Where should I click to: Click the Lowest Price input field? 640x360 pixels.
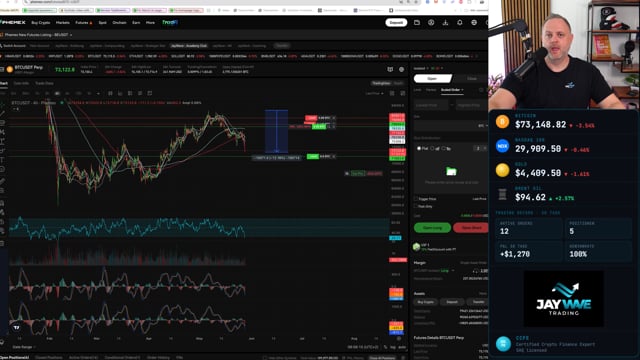pyautogui.click(x=431, y=105)
